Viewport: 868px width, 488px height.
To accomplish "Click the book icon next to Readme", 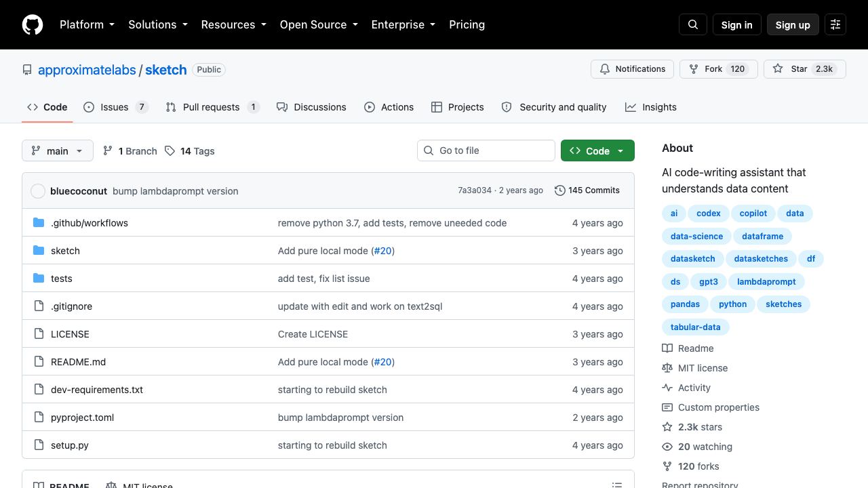I will point(667,348).
